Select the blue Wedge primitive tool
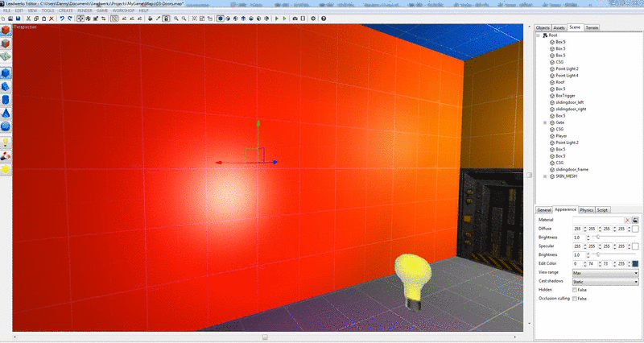Viewport: 644px width, 343px height. click(6, 87)
